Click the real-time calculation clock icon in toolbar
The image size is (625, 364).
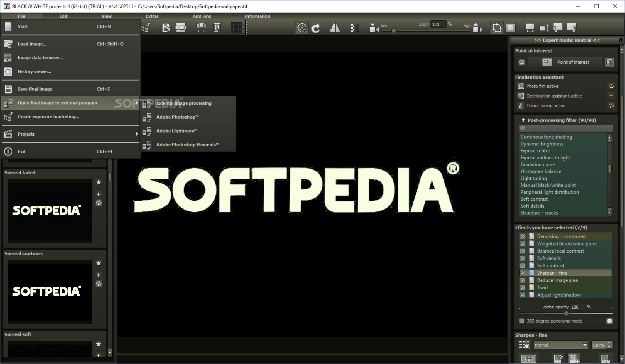point(302,28)
